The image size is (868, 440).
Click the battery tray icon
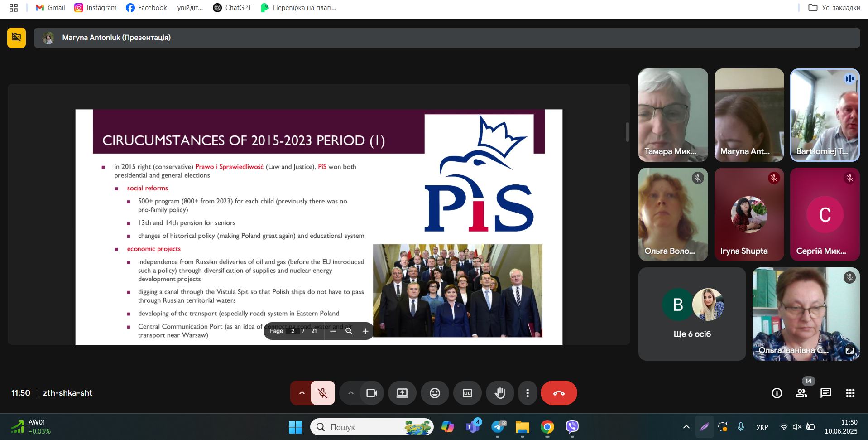810,427
